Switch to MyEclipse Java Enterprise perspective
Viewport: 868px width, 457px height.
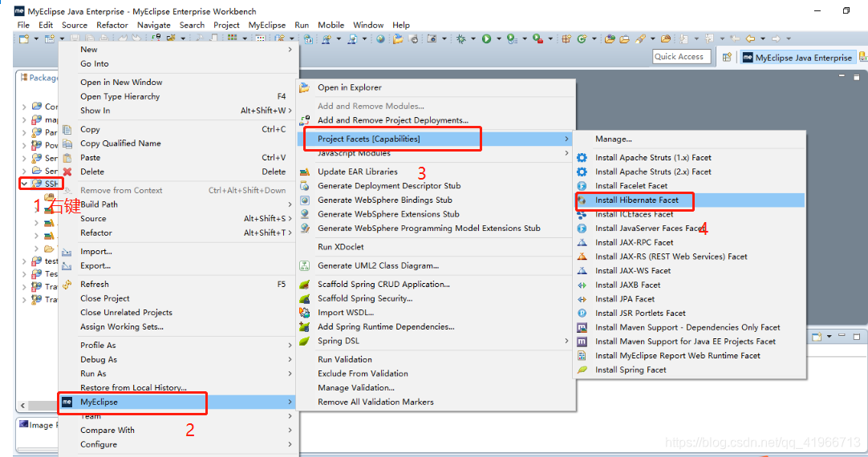(797, 58)
